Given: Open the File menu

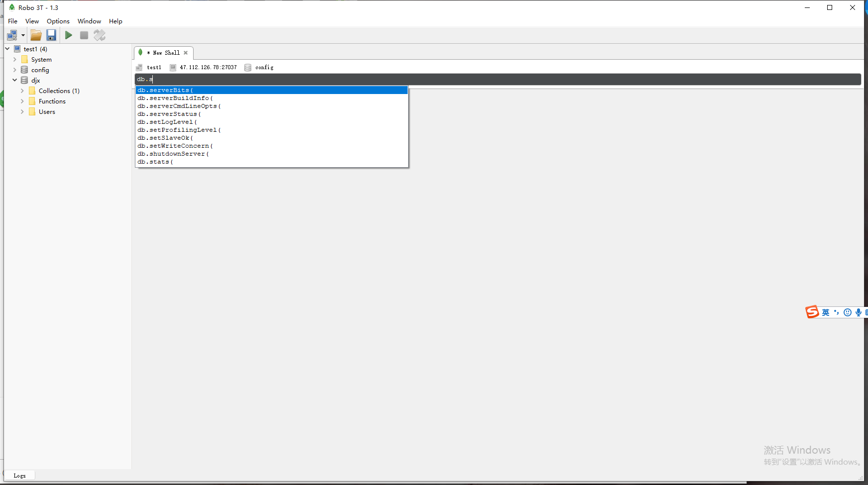Looking at the screenshot, I should tap(13, 21).
